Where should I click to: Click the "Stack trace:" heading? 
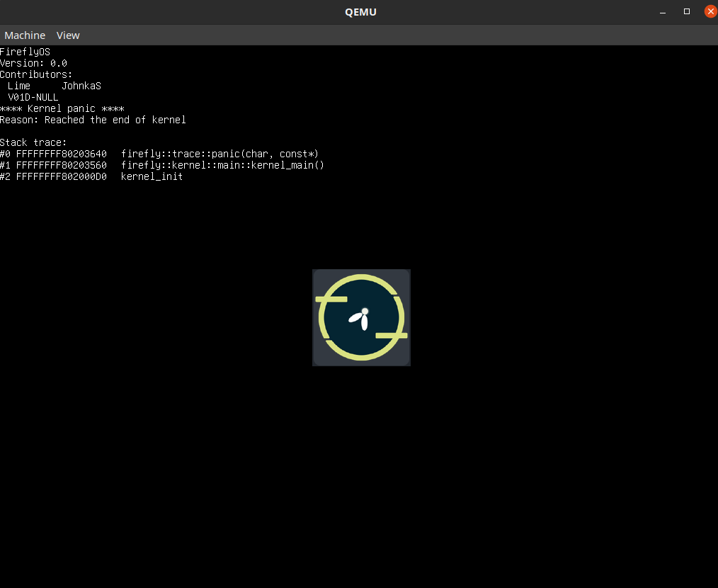[33, 142]
